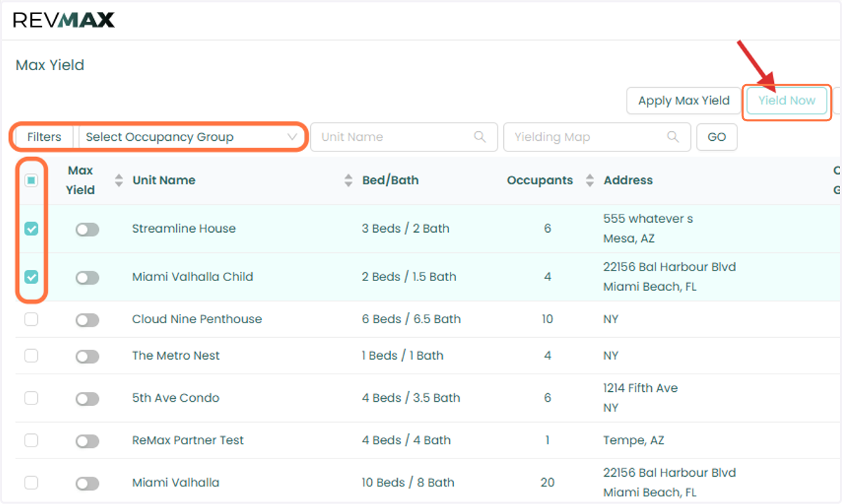
Task: Uncheck the Streamline House checkbox
Action: (x=32, y=229)
